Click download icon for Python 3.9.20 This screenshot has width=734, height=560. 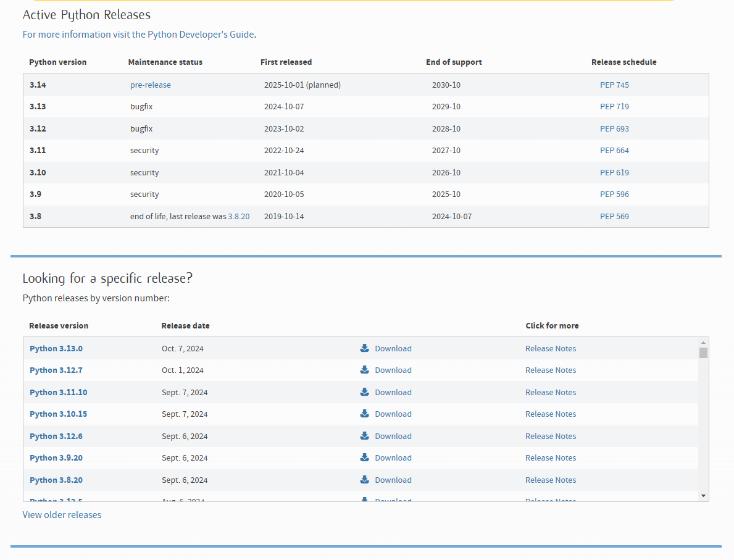[x=365, y=458]
